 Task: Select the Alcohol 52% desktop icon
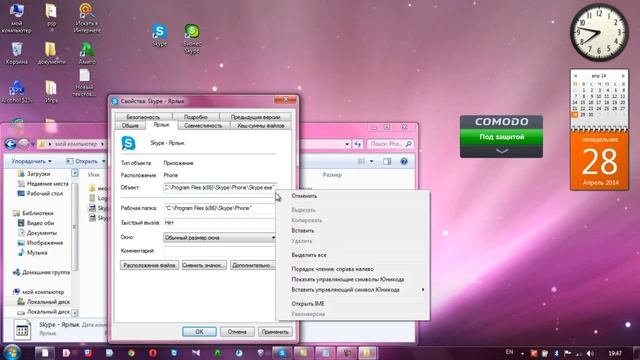tap(17, 91)
